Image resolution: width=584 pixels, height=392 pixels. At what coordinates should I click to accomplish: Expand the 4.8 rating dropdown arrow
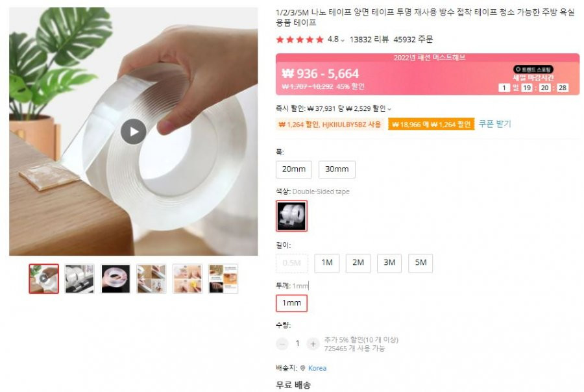coord(343,40)
